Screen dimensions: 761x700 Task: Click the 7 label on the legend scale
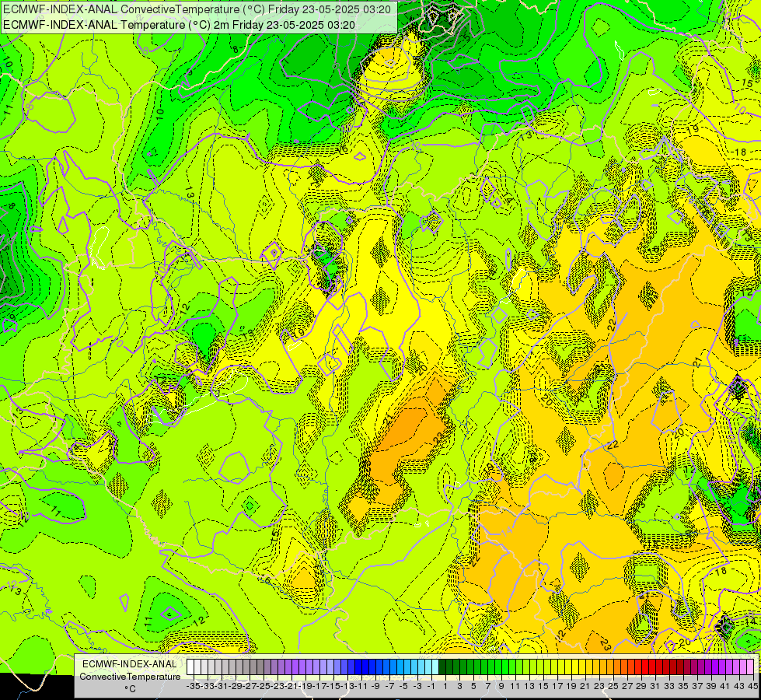(487, 687)
